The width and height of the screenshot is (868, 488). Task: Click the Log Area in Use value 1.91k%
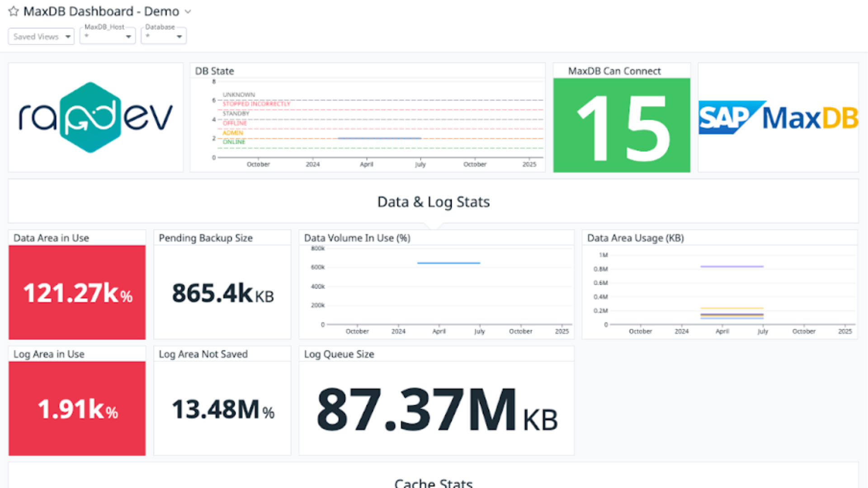point(78,409)
